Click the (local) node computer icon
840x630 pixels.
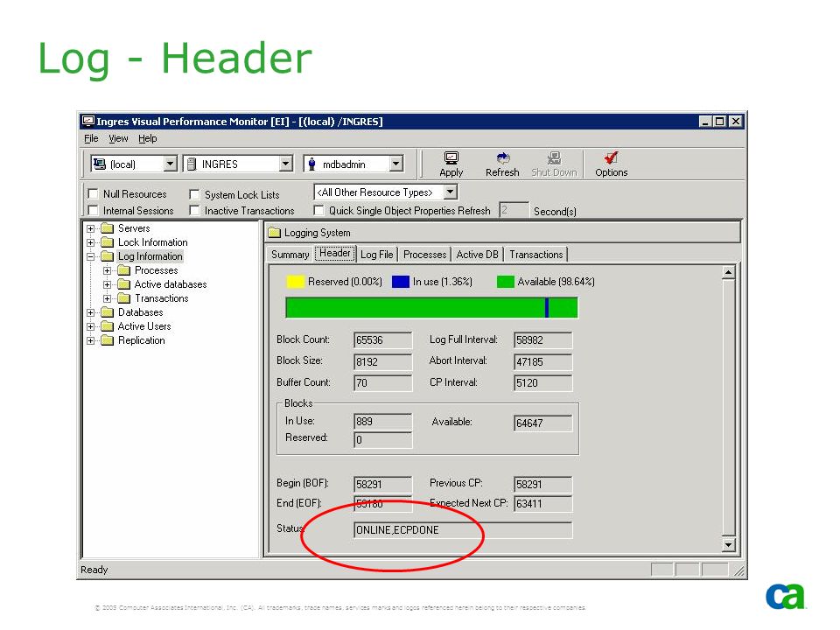(100, 164)
